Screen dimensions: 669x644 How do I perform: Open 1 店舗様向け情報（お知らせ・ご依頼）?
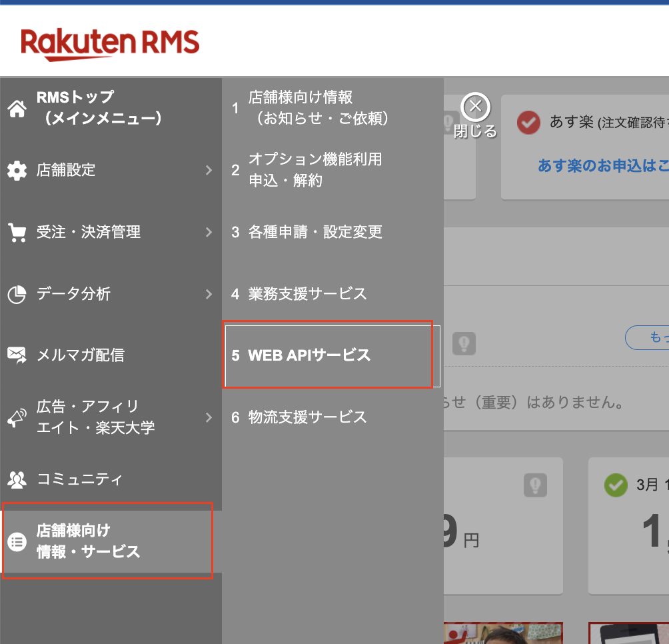coord(333,109)
